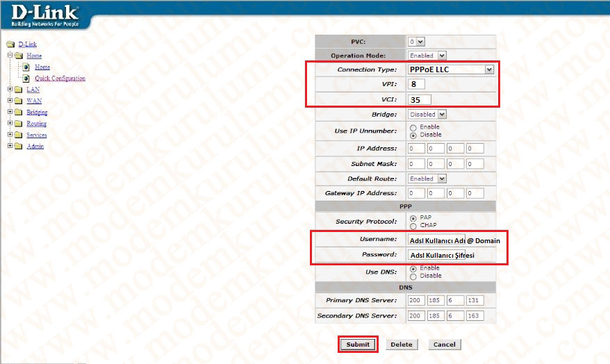
Task: Open the WAN link
Action: (x=34, y=101)
